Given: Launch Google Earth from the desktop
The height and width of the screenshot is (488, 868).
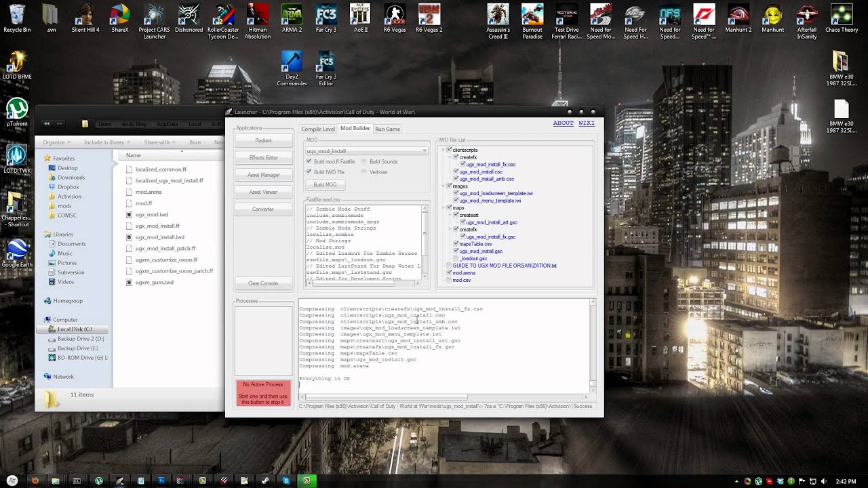Looking at the screenshot, I should pyautogui.click(x=17, y=253).
